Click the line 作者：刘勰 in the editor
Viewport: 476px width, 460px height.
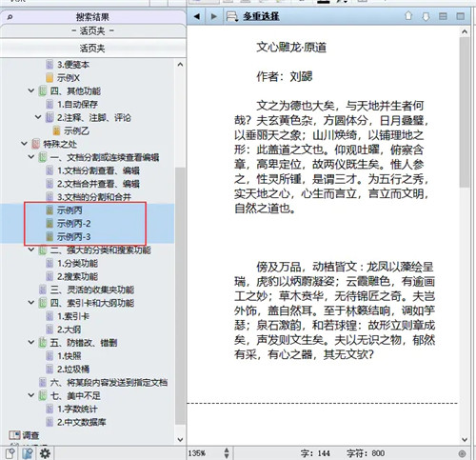click(x=285, y=76)
